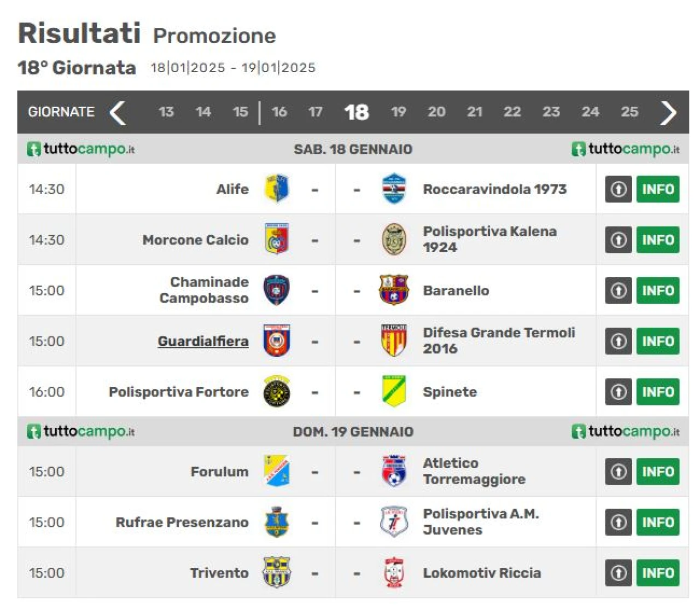Open INFO for Polisportiva Fortore match
Viewport: 700px width, 610px height.
(658, 392)
